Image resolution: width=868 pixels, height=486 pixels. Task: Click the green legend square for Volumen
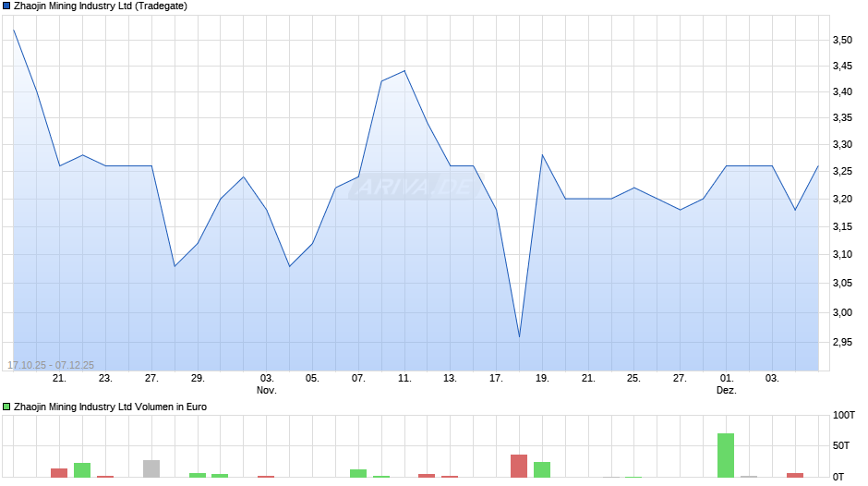[6, 407]
